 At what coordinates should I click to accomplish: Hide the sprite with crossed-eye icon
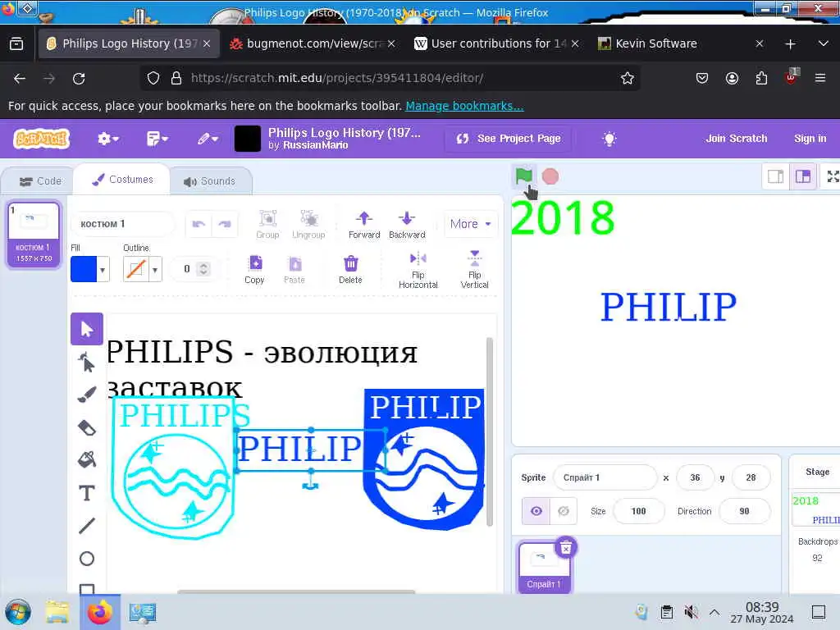tap(563, 511)
